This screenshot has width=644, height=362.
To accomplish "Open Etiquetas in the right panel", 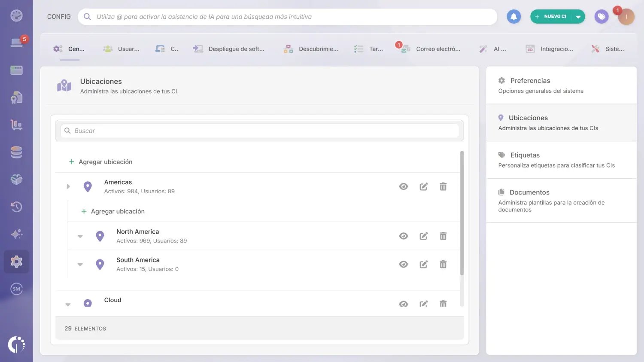I will pos(561,160).
